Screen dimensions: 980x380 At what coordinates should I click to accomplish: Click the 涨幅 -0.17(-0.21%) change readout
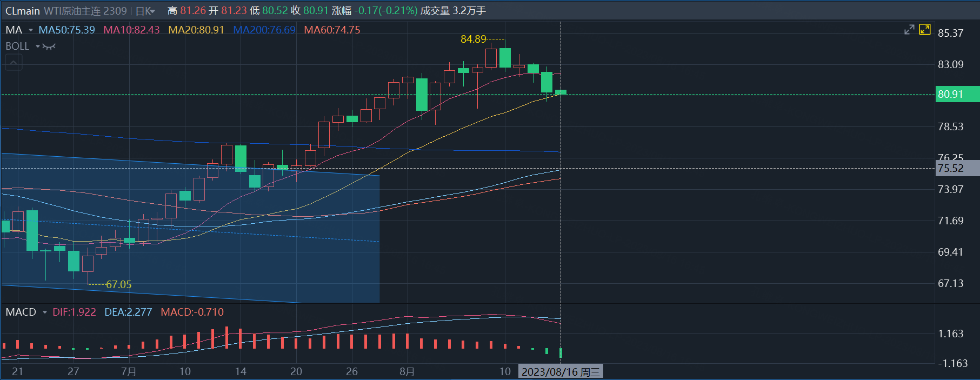pyautogui.click(x=375, y=11)
